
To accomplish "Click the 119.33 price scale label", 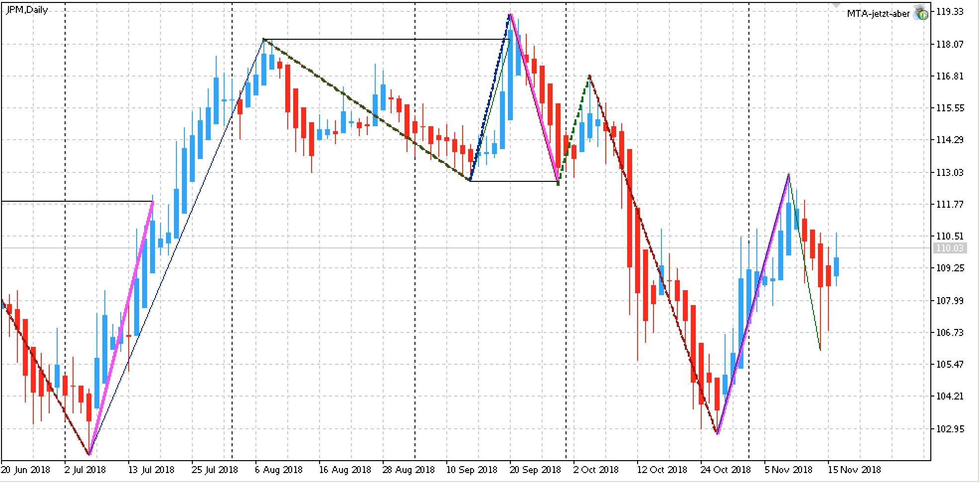I will (x=950, y=12).
